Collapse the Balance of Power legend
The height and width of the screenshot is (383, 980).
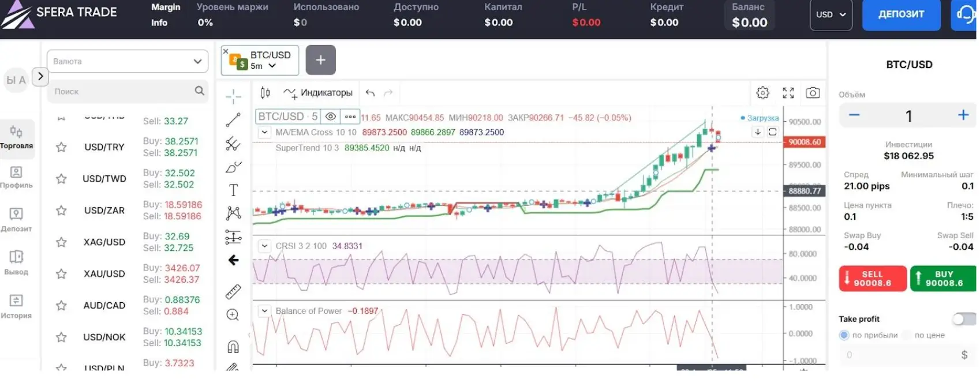[x=264, y=311]
